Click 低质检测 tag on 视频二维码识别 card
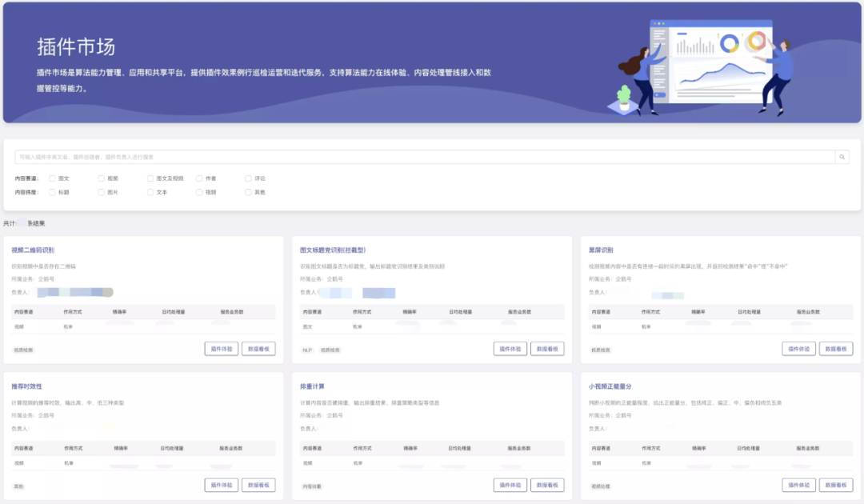The height and width of the screenshot is (504, 864). pos(23,350)
